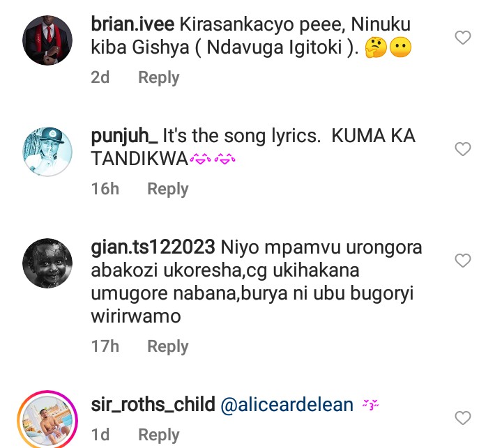Reply to gian.ts122023's comment

[167, 346]
